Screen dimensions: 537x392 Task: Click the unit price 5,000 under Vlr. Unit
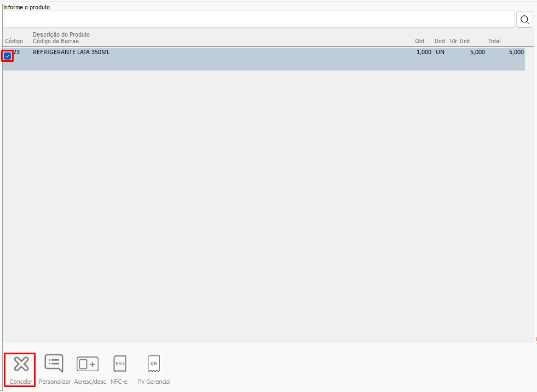(477, 52)
